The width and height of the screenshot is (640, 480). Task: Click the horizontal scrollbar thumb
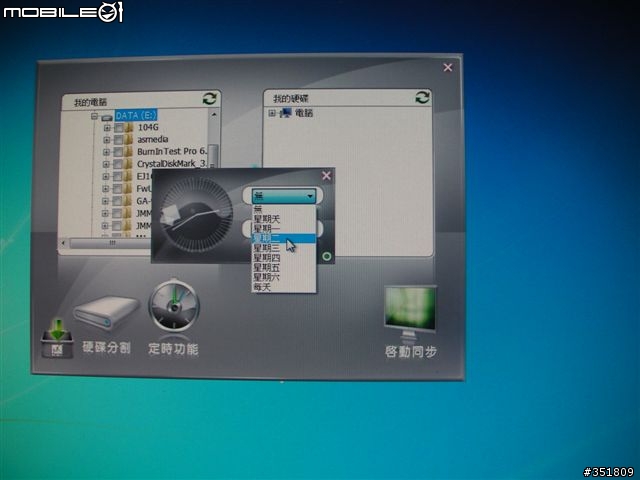point(111,243)
